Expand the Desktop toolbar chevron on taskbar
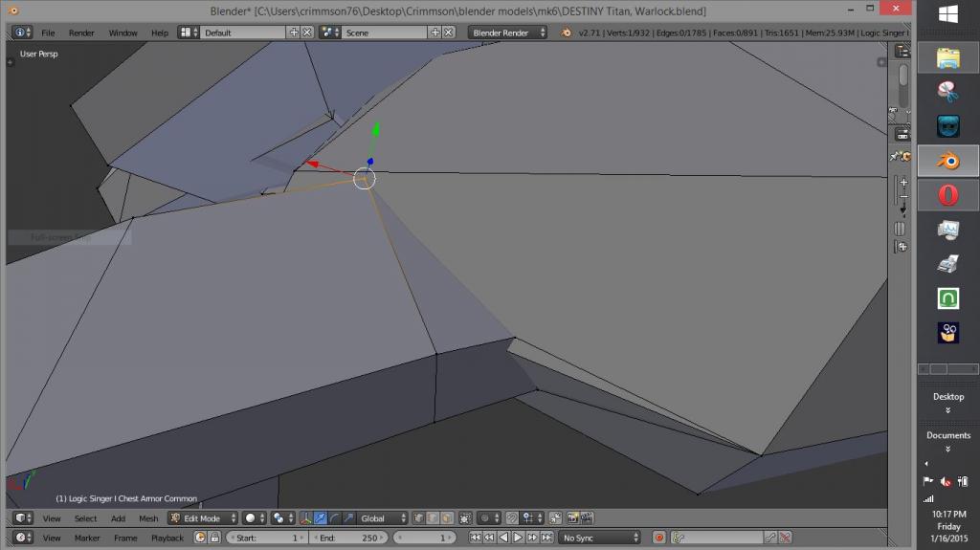 [948, 410]
